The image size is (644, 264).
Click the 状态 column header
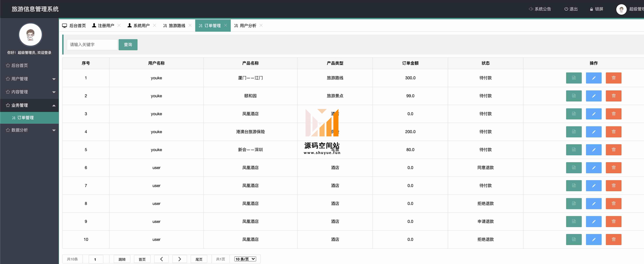click(x=485, y=63)
